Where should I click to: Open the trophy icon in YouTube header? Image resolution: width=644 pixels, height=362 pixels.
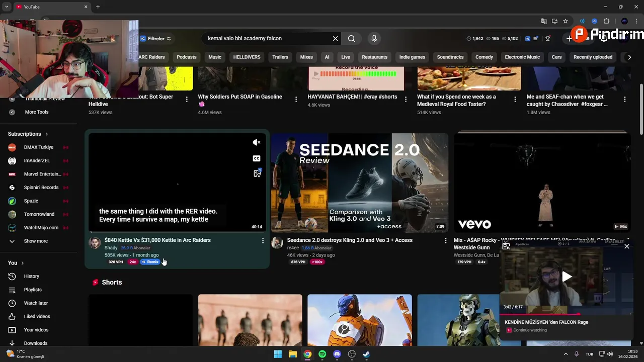click(548, 39)
